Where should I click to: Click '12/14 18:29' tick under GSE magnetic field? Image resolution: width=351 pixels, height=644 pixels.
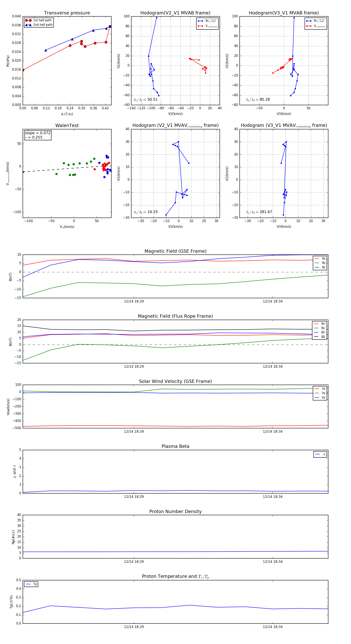pos(134,302)
